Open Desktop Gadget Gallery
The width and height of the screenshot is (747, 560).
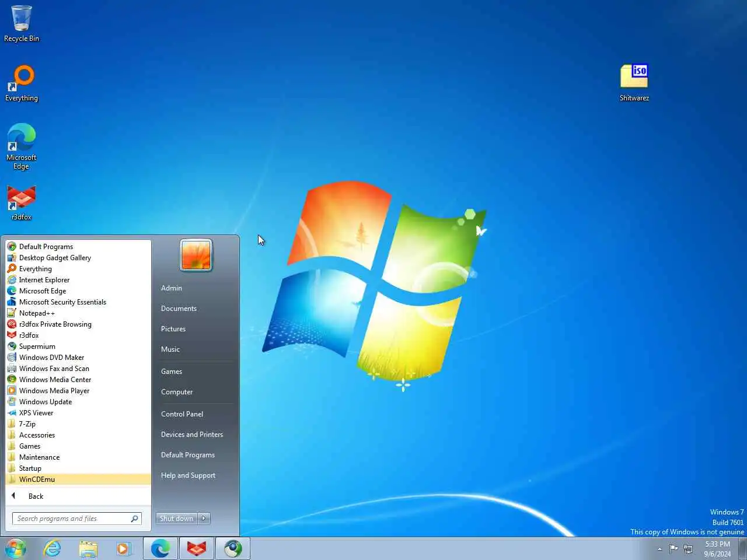point(78,258)
